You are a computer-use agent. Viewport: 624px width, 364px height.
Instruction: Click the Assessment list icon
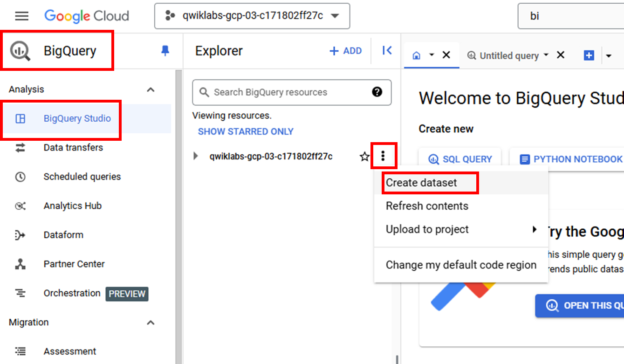click(20, 351)
